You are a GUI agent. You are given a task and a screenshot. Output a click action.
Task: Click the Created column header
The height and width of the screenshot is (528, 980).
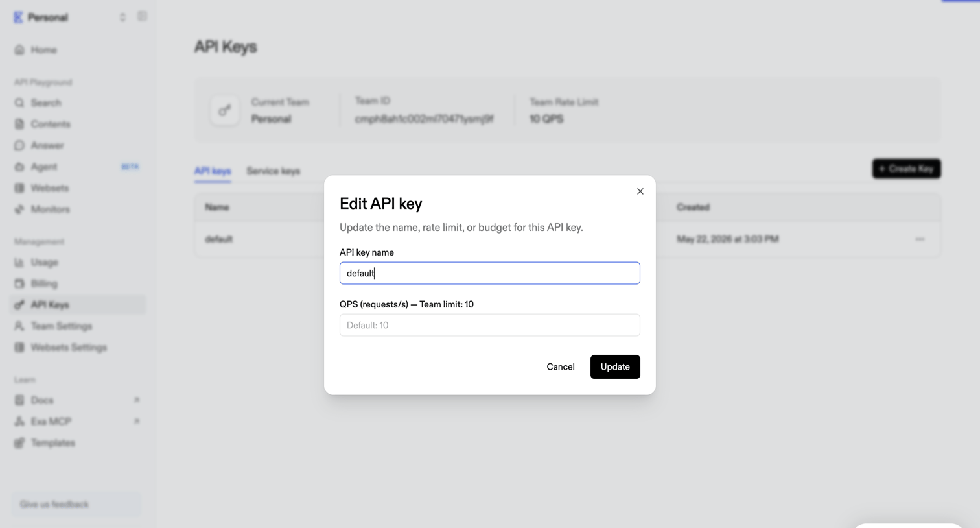[693, 208]
